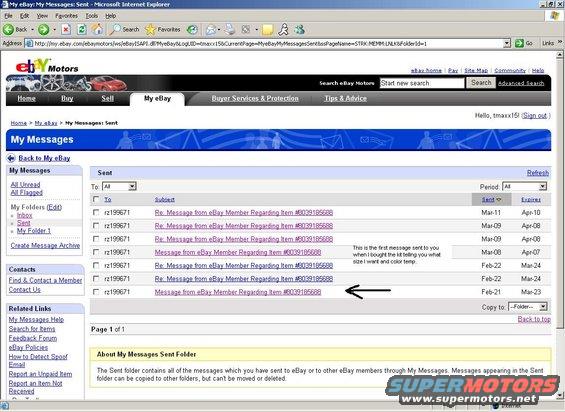
Task: Click the yellow note toolbar icon
Action: pyautogui.click(x=267, y=30)
